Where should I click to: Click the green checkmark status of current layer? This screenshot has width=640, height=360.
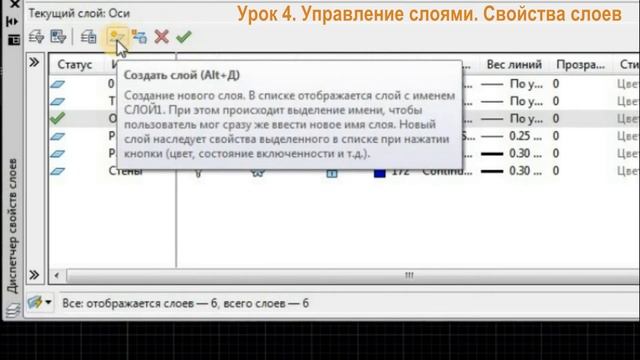point(58,118)
